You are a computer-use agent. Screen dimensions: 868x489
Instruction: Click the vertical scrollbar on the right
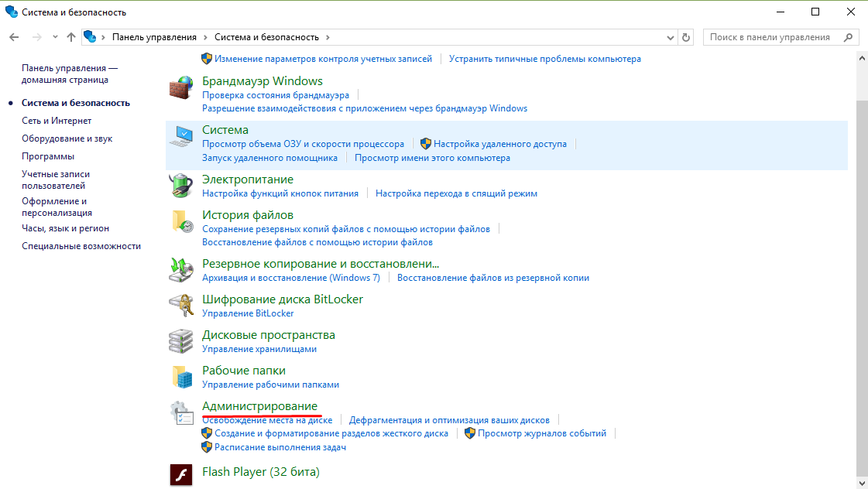862,271
